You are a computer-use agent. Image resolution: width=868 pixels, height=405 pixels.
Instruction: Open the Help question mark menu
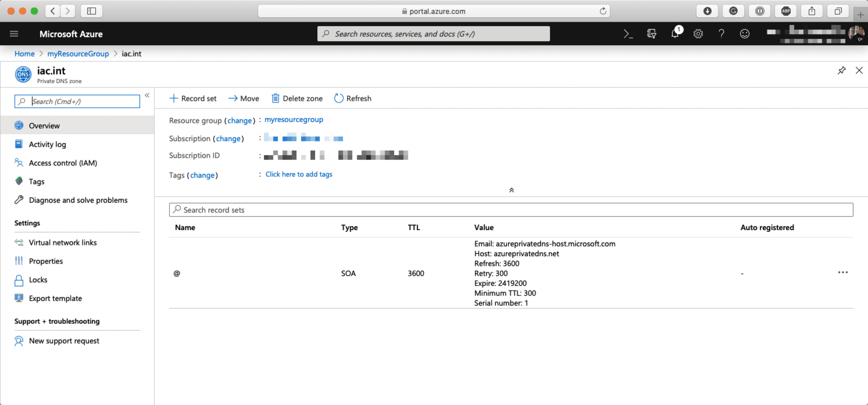click(722, 34)
